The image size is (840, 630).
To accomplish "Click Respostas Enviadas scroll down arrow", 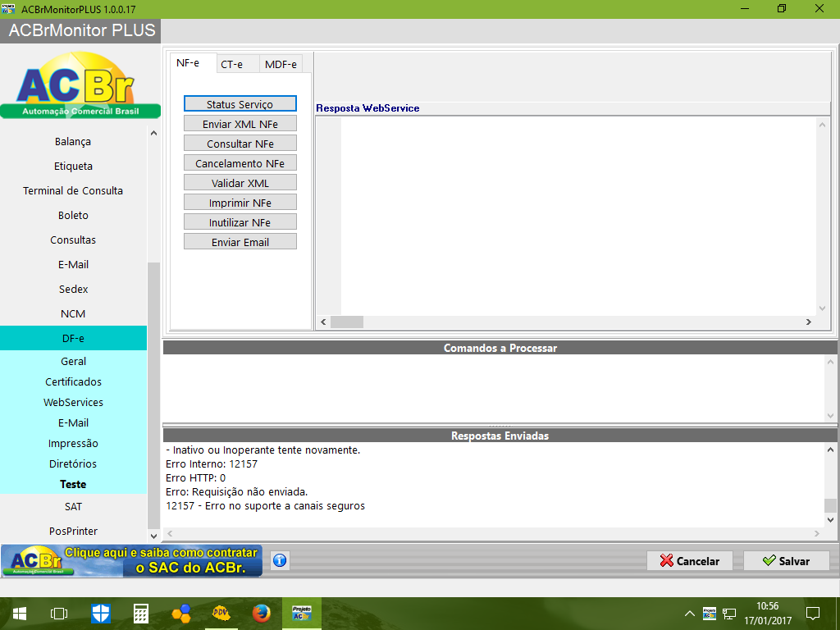I will point(830,519).
